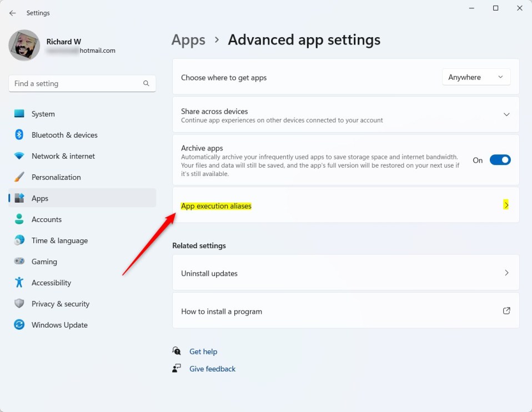Screen dimensions: 532x412
Task: Click the Privacy & security shield icon
Action: point(19,304)
